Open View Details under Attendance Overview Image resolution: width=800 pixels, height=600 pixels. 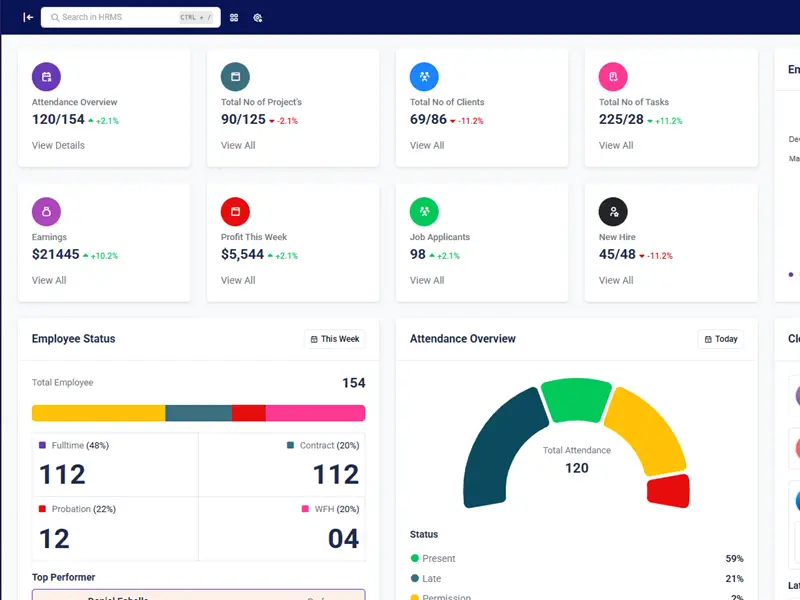coord(58,145)
